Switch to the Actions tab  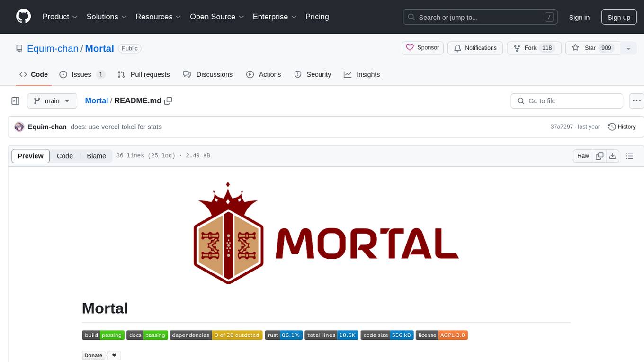pos(264,74)
